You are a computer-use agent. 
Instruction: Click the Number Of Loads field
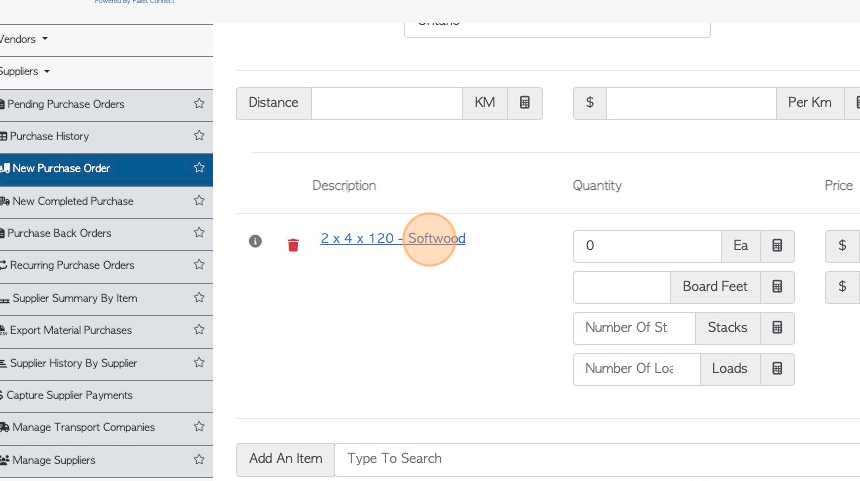coord(637,369)
